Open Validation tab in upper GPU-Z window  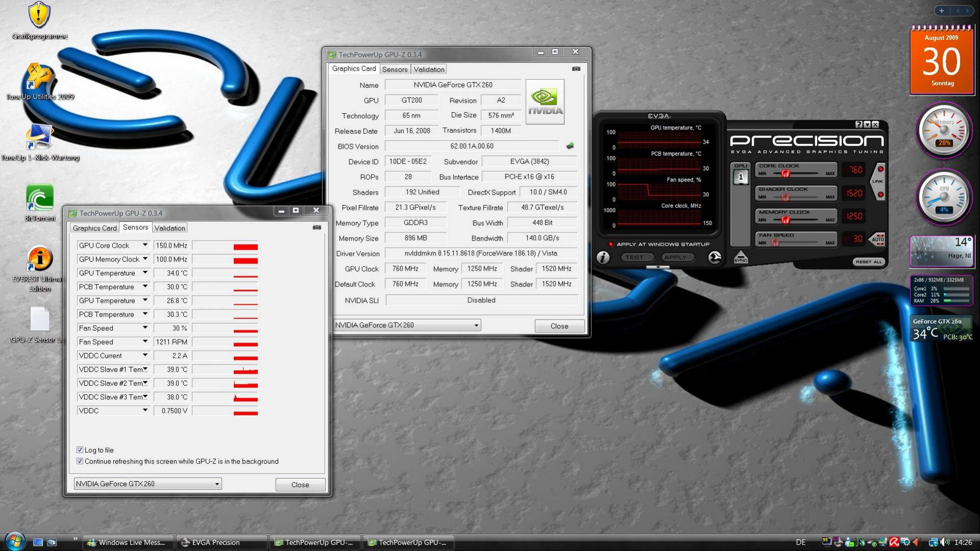429,69
